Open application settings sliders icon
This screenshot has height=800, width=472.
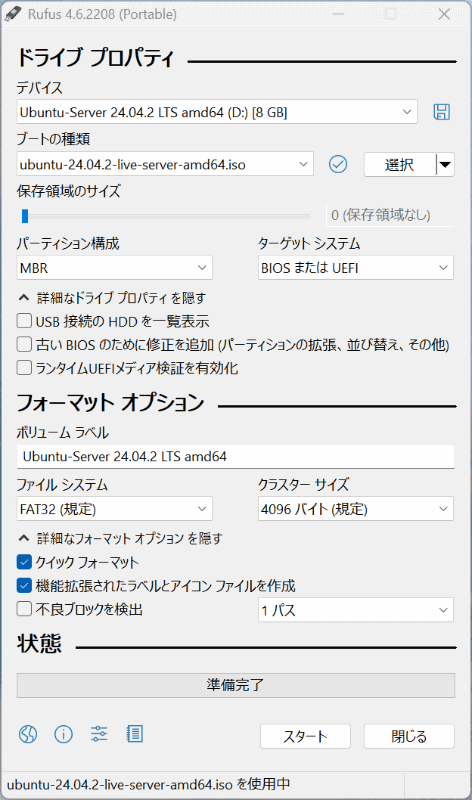pyautogui.click(x=99, y=734)
